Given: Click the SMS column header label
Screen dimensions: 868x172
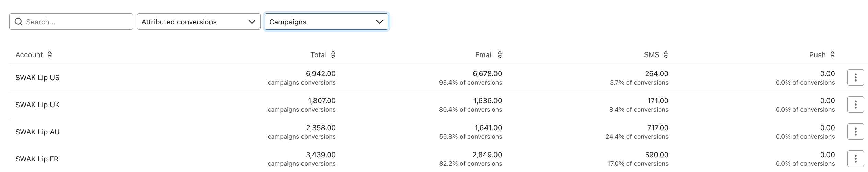Looking at the screenshot, I should [651, 55].
